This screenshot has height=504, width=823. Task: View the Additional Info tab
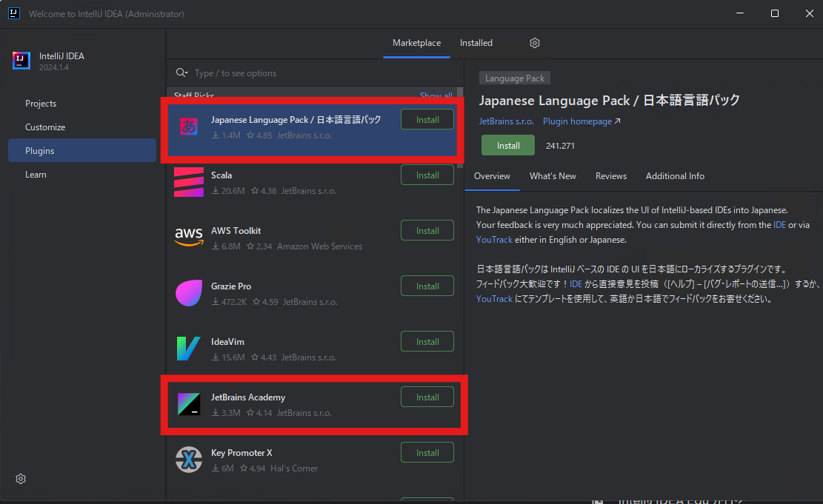tap(675, 176)
